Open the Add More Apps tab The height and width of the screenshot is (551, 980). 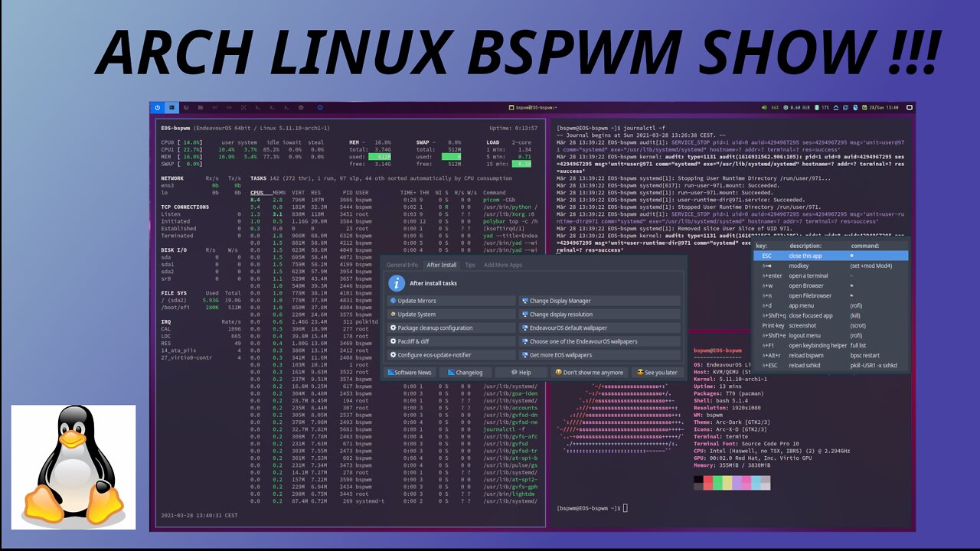pyautogui.click(x=504, y=265)
